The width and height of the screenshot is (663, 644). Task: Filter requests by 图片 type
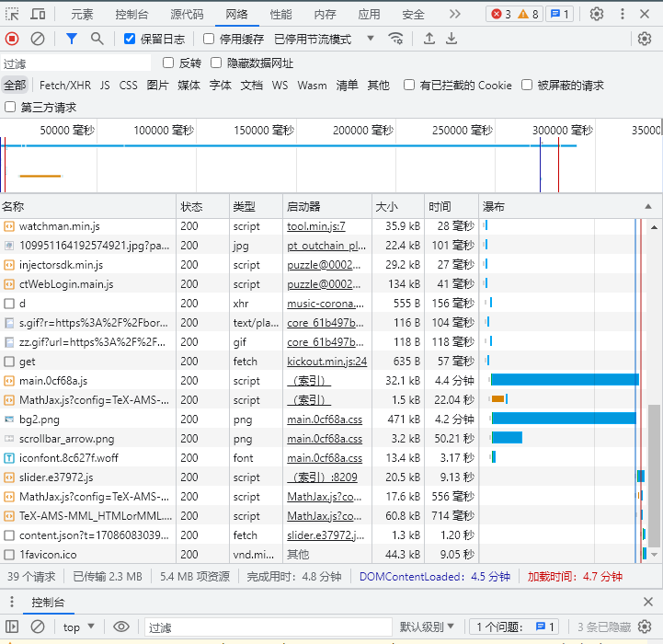[x=158, y=86]
